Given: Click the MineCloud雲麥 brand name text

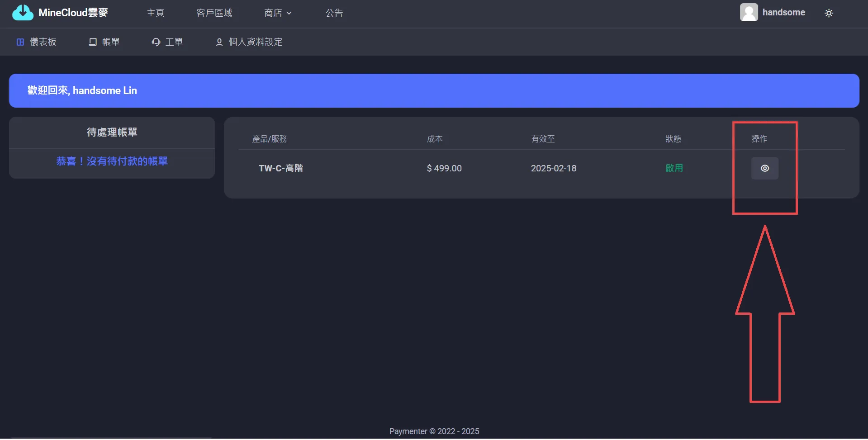Looking at the screenshot, I should tap(73, 13).
